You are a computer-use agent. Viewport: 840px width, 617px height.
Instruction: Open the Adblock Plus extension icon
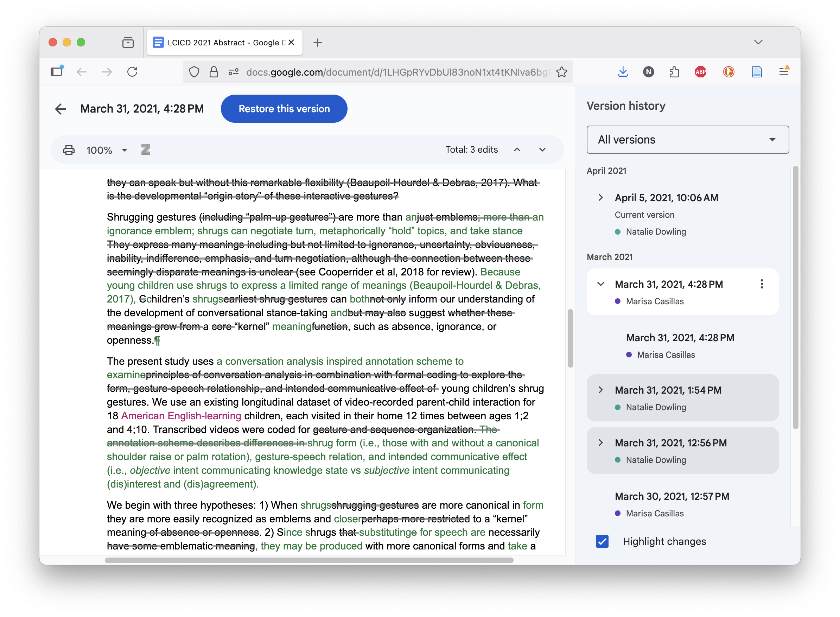click(x=700, y=72)
